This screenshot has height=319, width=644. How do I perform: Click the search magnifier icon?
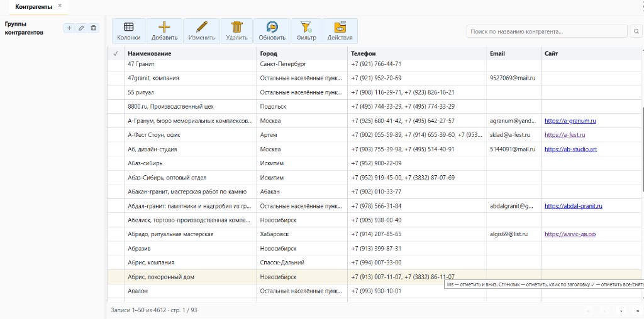coord(636,31)
